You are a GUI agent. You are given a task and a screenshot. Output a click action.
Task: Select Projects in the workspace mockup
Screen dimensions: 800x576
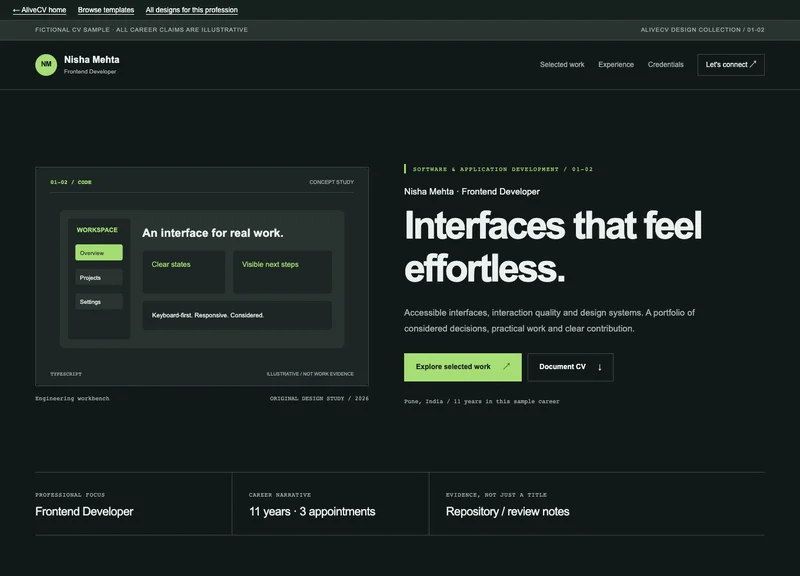point(99,278)
